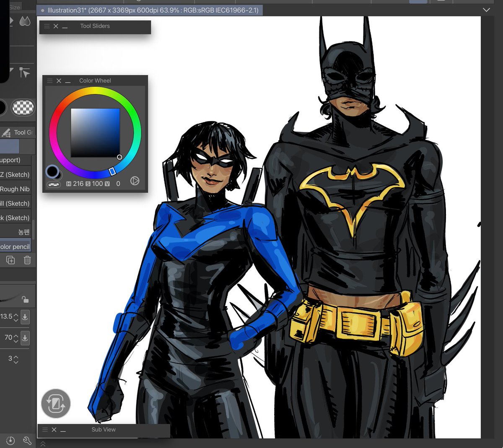
Task: Click saturation value 100
Action: point(97,184)
